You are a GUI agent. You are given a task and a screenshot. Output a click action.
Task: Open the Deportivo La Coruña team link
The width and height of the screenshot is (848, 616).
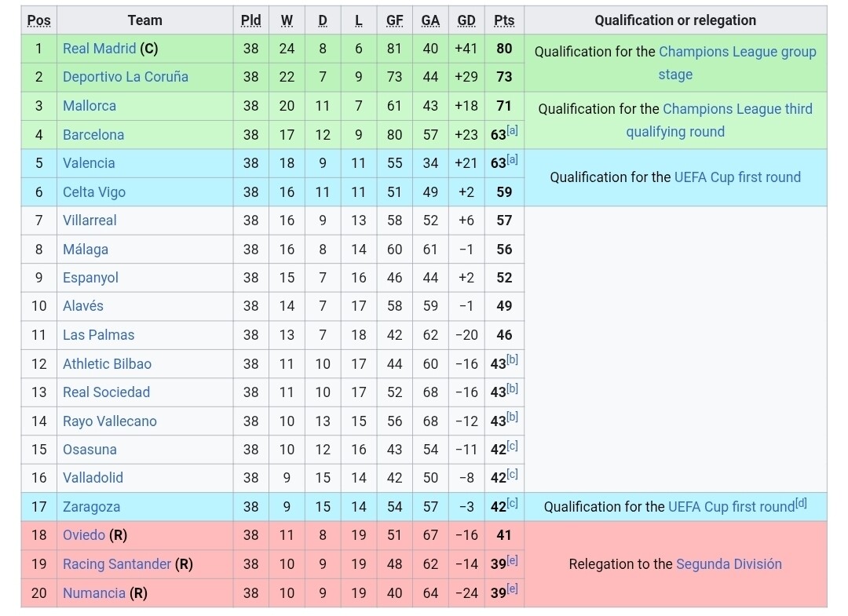(125, 77)
